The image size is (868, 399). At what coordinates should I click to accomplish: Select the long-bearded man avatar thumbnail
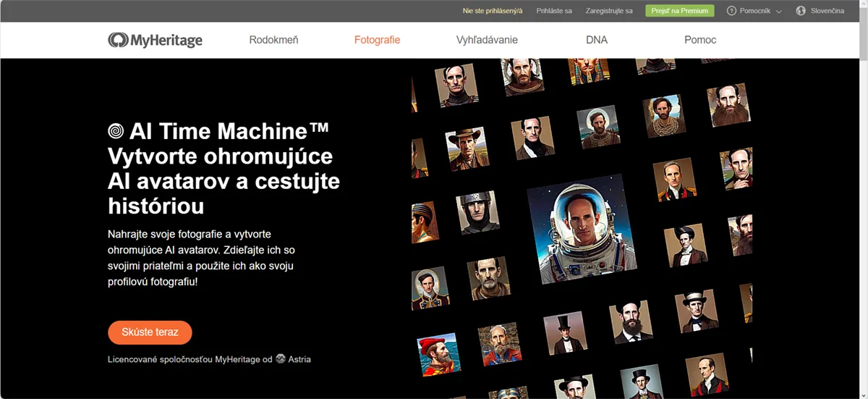(x=728, y=105)
